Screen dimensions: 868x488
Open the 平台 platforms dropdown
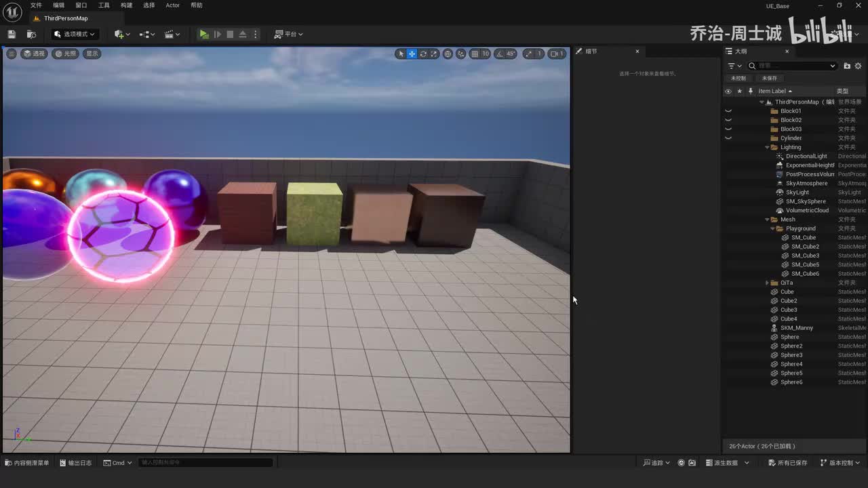coord(288,34)
